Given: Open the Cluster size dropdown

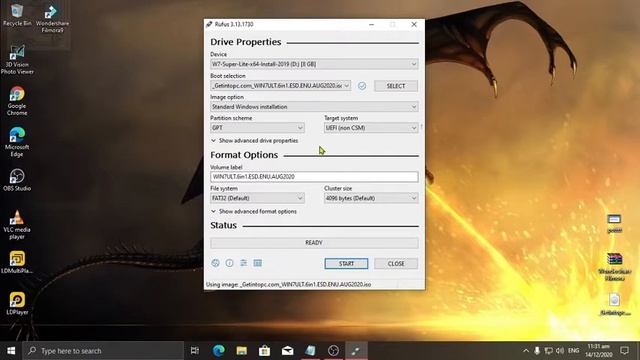Looking at the screenshot, I should click(x=371, y=198).
